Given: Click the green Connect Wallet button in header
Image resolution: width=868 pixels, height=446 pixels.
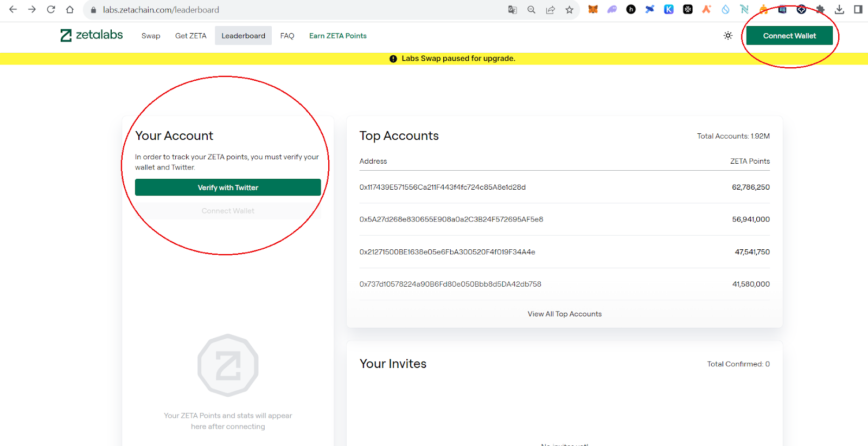Looking at the screenshot, I should point(789,36).
